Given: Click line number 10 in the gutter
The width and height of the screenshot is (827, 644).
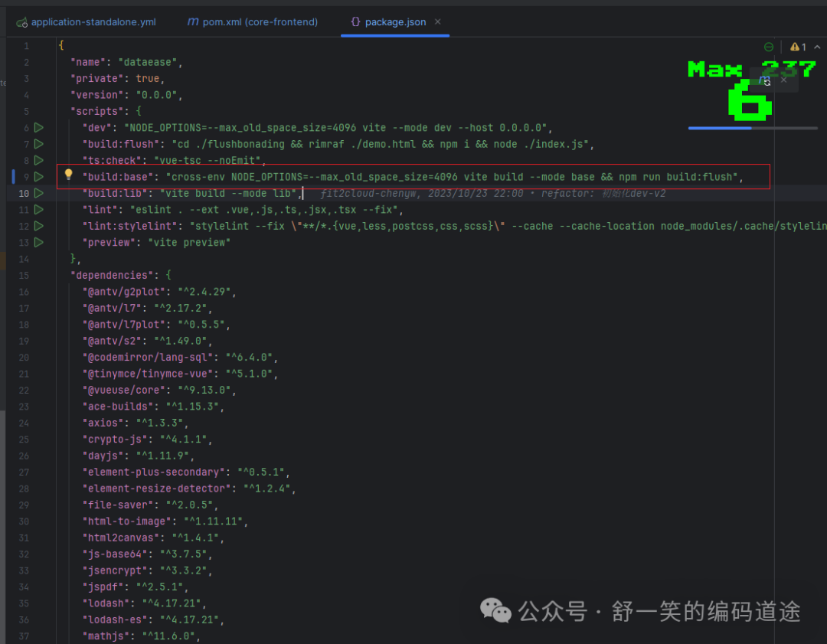Looking at the screenshot, I should 24,194.
